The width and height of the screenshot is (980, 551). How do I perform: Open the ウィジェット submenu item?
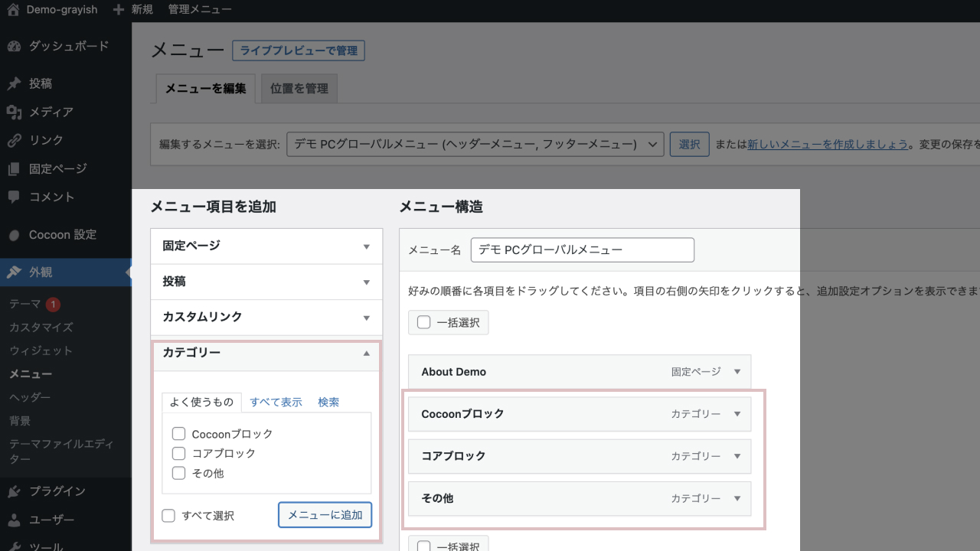pos(41,350)
